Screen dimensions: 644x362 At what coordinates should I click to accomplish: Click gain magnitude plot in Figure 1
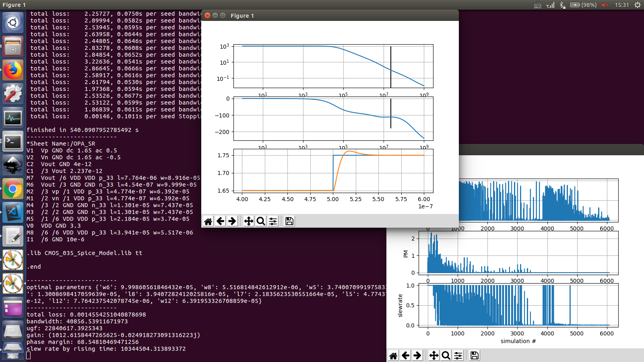[333, 66]
